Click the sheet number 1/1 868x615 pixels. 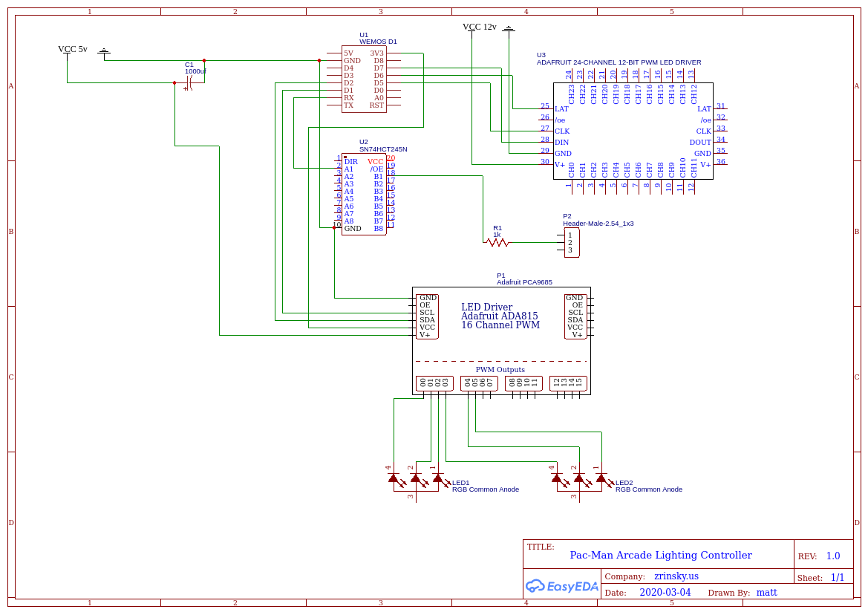pos(838,577)
